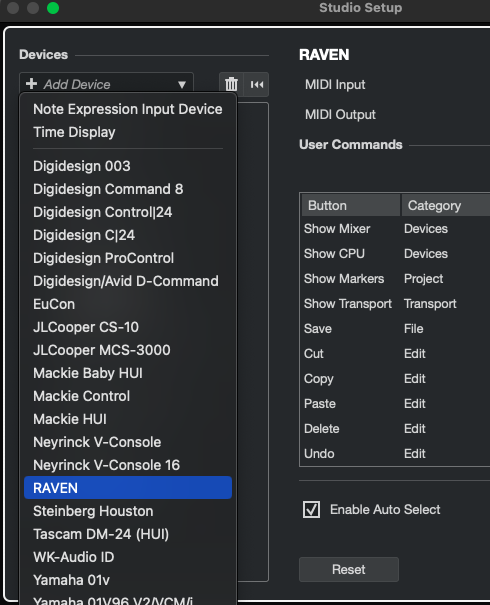Select the Save command row

pyautogui.click(x=395, y=329)
